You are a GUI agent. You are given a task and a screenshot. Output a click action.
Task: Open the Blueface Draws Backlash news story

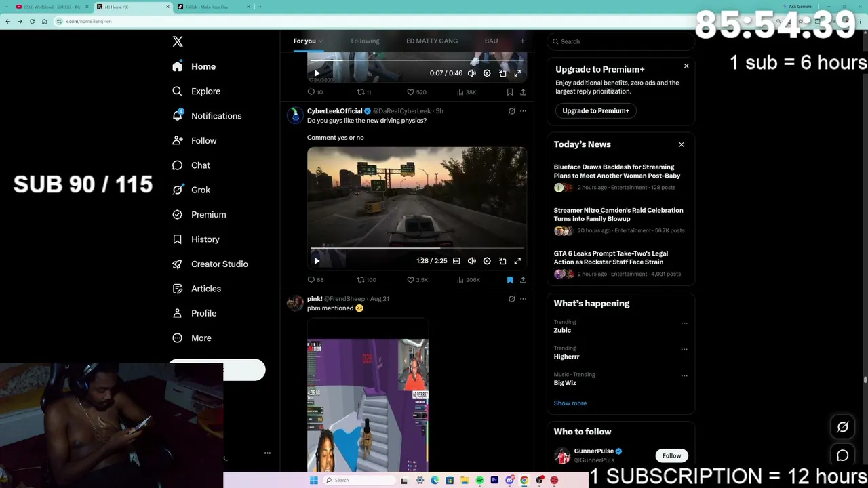point(617,171)
